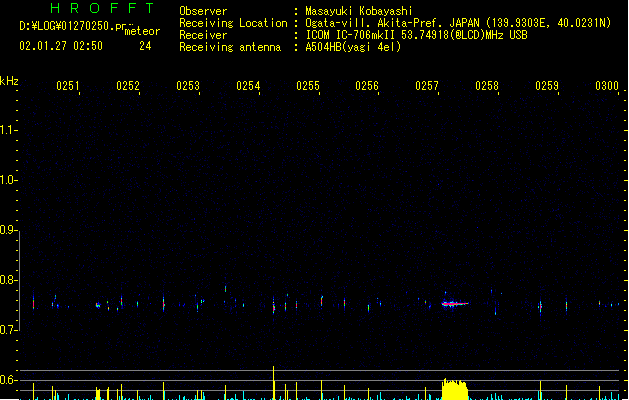Click the A504HB(yagi 4el) antenna text

[353, 47]
